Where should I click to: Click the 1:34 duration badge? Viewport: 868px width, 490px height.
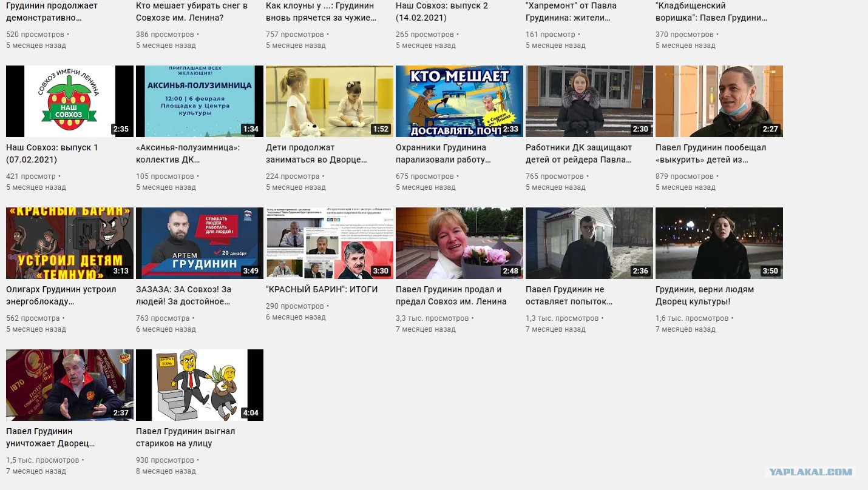click(251, 129)
